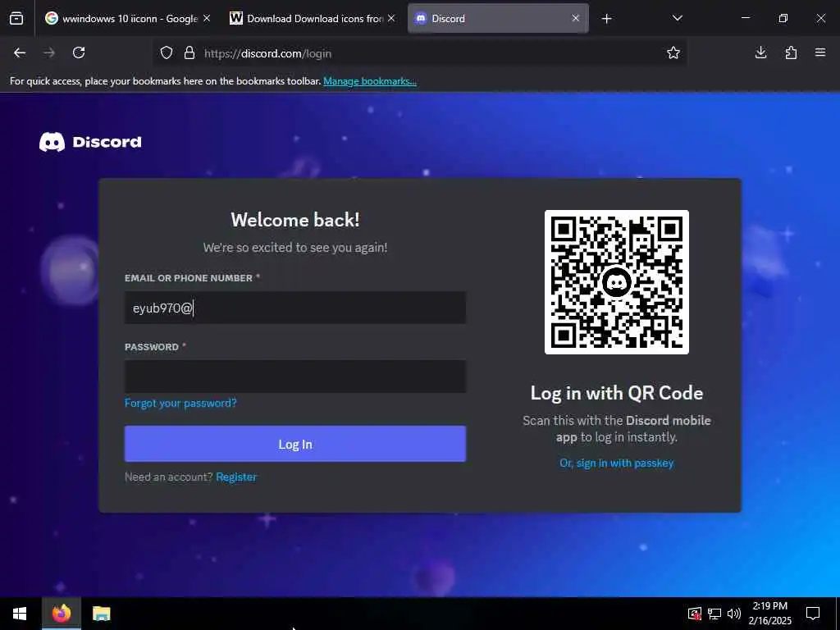Screen dimensions: 840x630
Task: Focus the Email or Phone Number field
Action: 295,308
